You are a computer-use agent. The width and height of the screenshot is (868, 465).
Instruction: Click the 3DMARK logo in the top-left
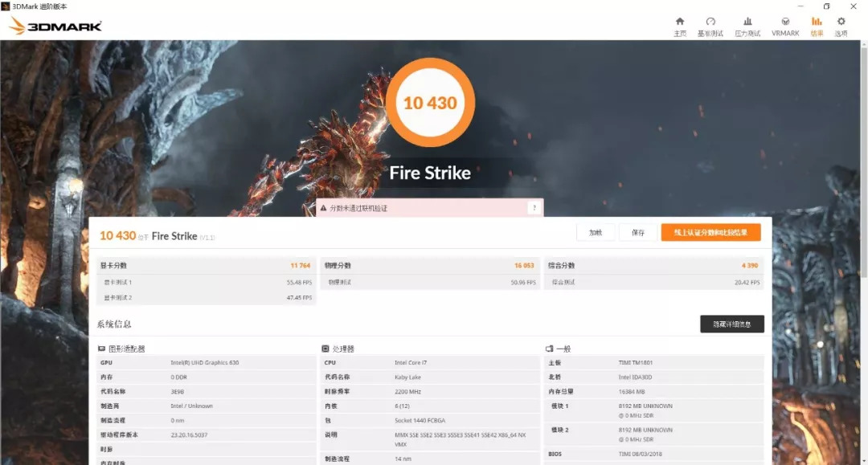point(54,25)
